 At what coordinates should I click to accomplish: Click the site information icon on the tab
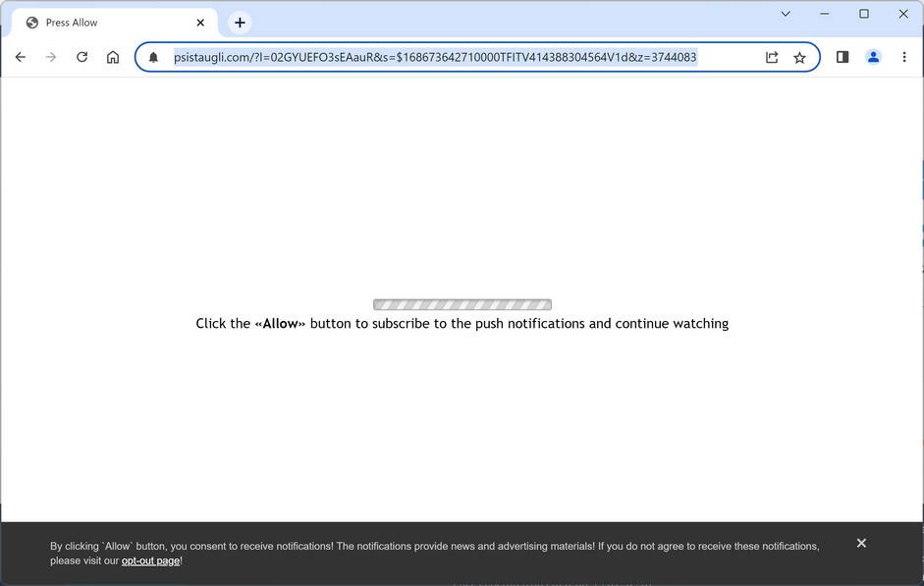click(x=30, y=22)
